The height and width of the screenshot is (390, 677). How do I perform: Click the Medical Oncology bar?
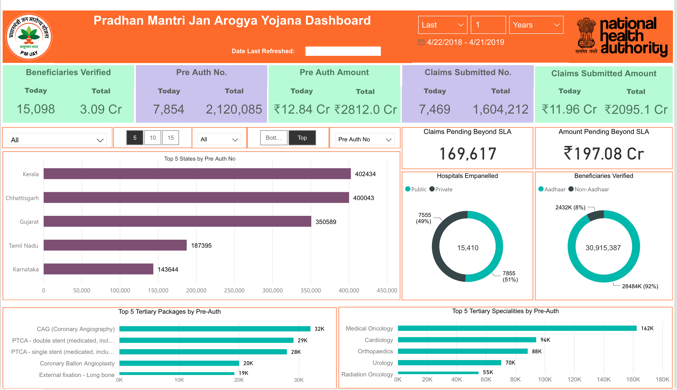click(517, 328)
